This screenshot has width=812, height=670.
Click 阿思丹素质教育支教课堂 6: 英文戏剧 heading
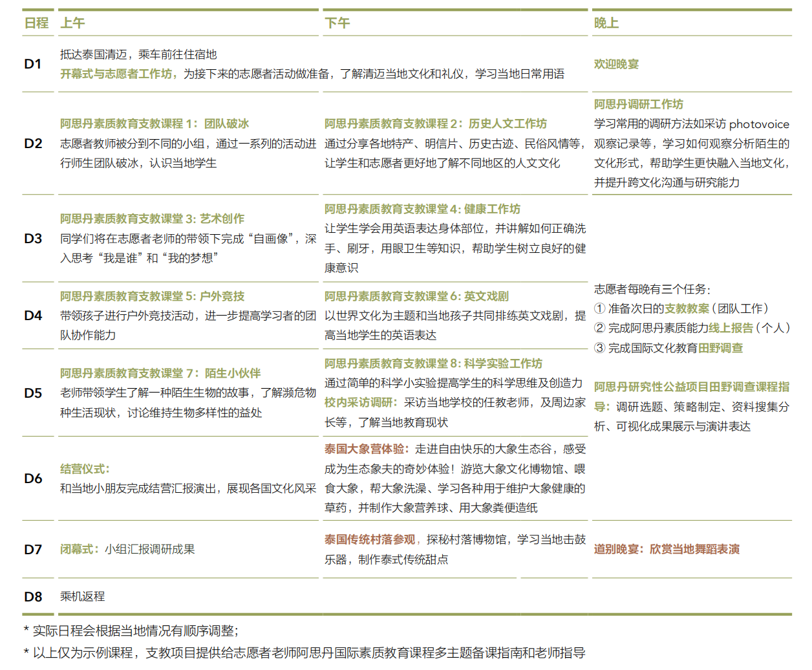click(416, 296)
